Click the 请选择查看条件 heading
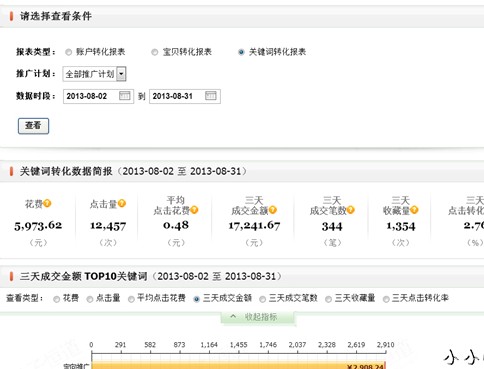The height and width of the screenshot is (369, 484). 56,16
